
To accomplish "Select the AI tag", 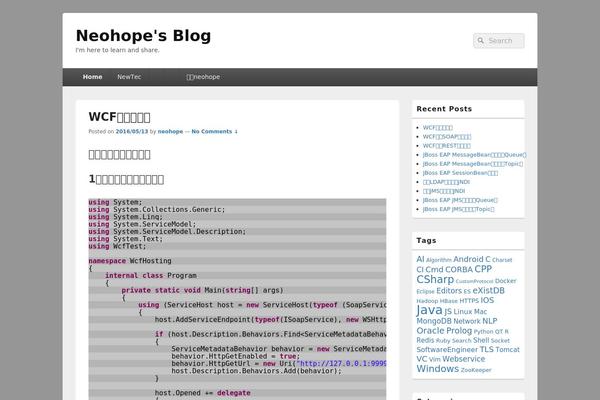I will pos(420,259).
